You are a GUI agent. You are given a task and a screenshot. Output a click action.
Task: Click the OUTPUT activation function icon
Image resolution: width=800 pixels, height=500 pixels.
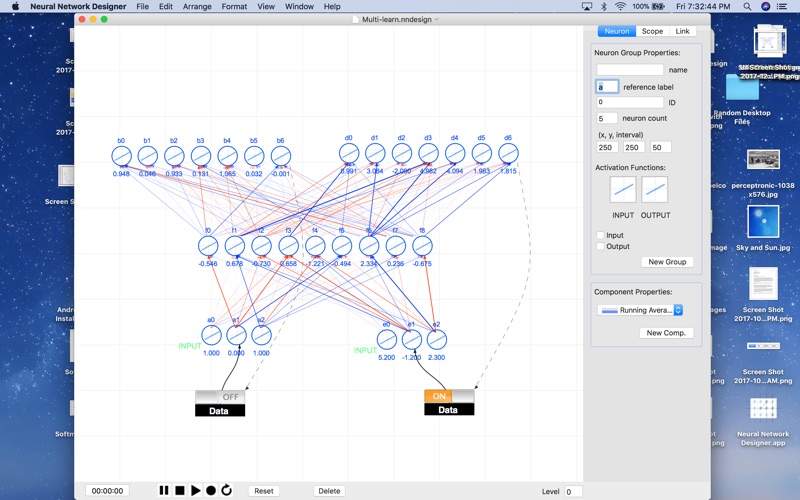tap(655, 189)
